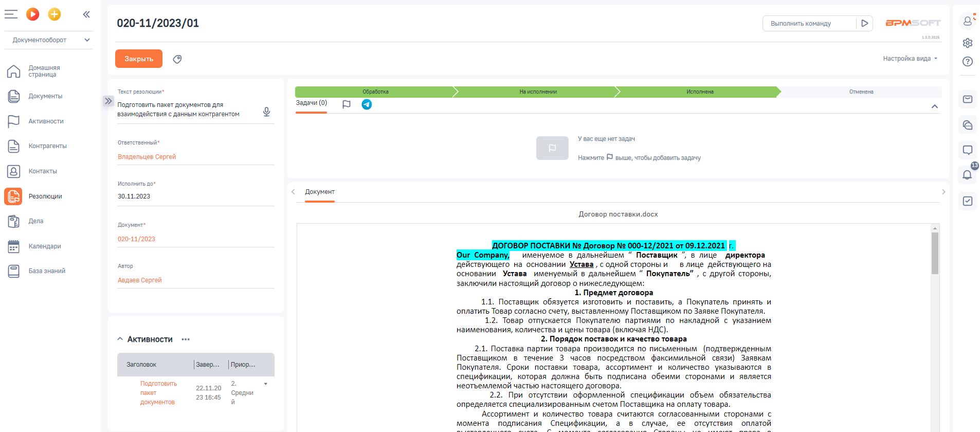This screenshot has width=980, height=432.
Task: Sort by Заголовок column header
Action: coord(141,365)
